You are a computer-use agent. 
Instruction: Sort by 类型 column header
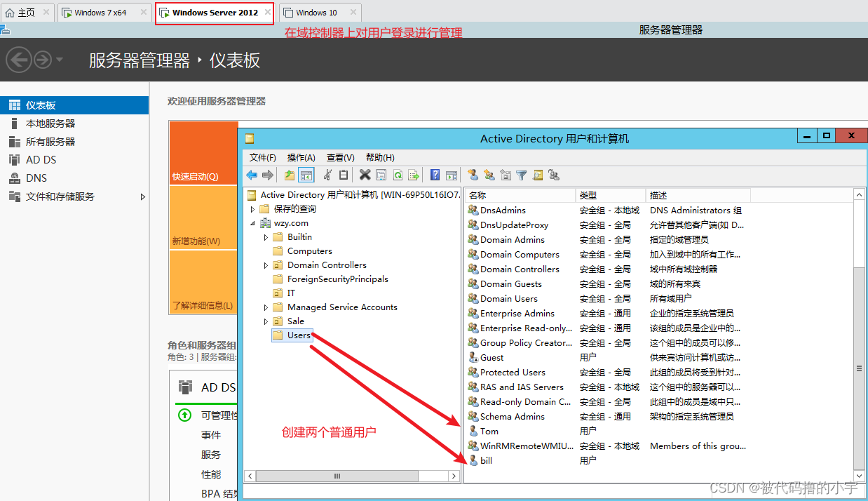(611, 195)
